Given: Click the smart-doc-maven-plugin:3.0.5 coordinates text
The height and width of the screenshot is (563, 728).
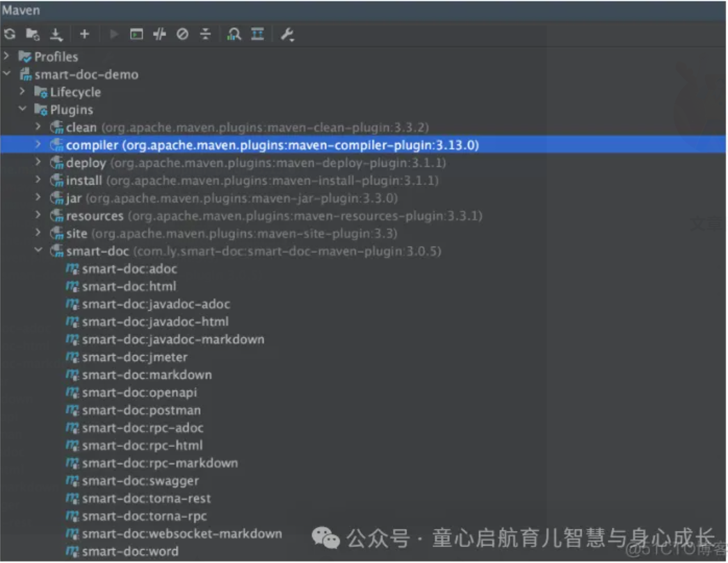Looking at the screenshot, I should (x=287, y=251).
